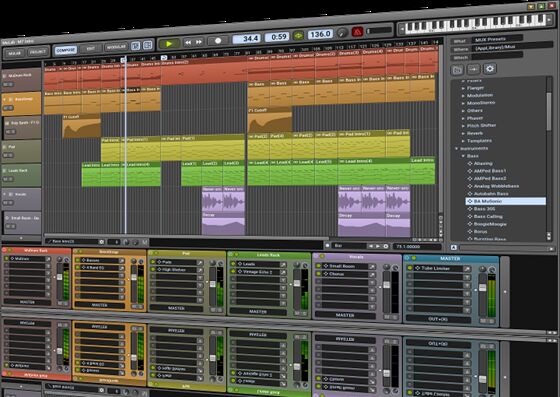Click the browser arrow import icon
This screenshot has height=397, width=560.
[474, 69]
